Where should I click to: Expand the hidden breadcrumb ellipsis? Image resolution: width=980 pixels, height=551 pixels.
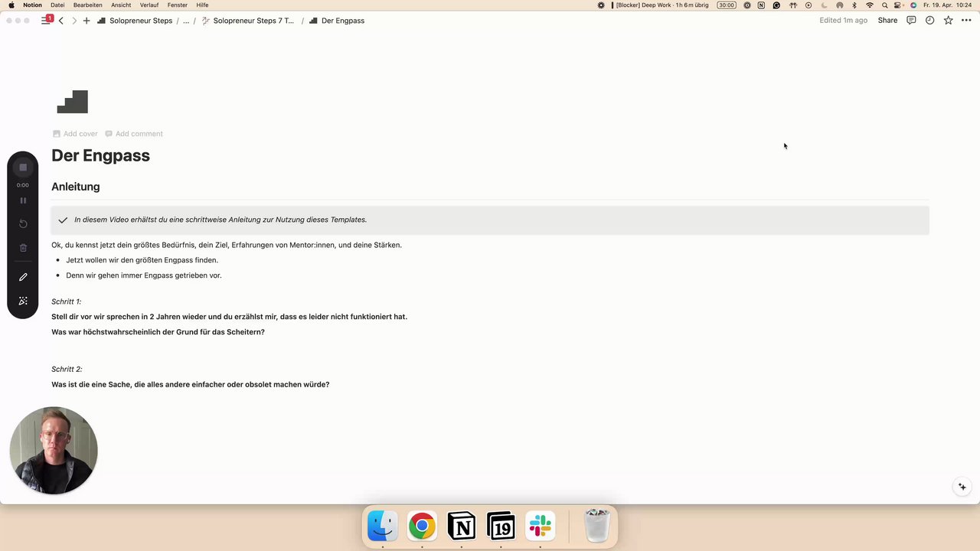pos(186,21)
